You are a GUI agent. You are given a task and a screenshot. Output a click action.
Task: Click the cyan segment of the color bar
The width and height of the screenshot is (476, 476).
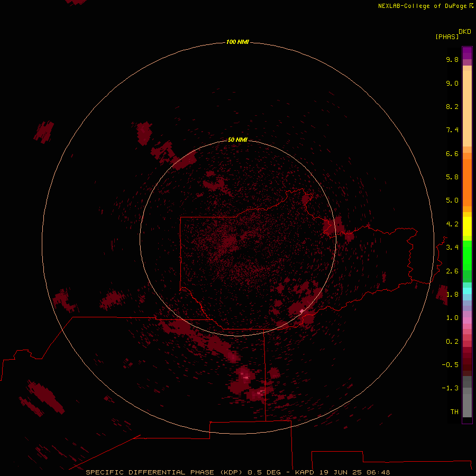click(467, 291)
